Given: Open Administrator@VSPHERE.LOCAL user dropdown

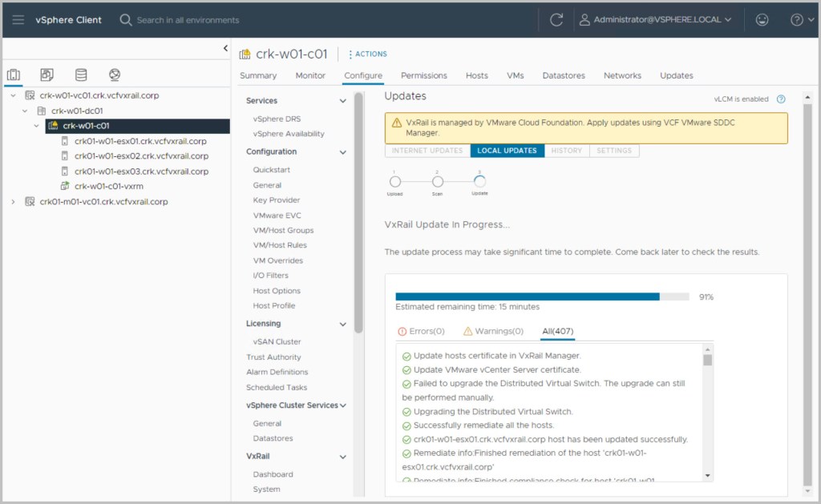Looking at the screenshot, I should pyautogui.click(x=656, y=20).
